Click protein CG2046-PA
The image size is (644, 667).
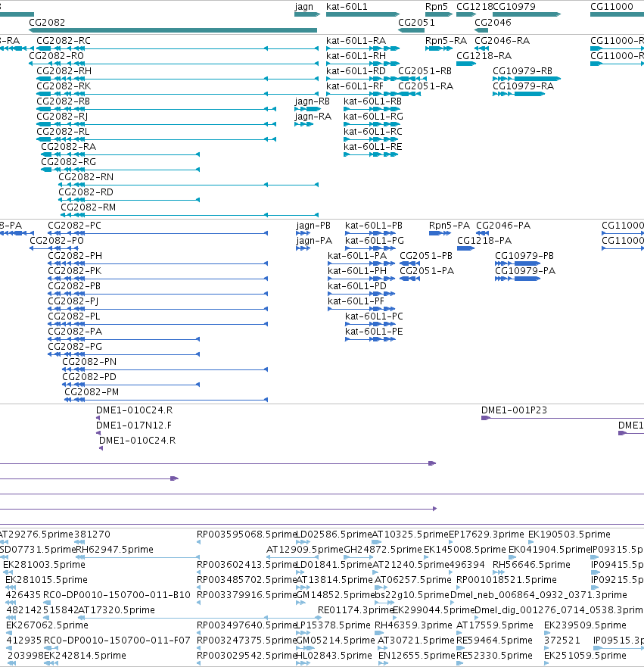point(503,226)
